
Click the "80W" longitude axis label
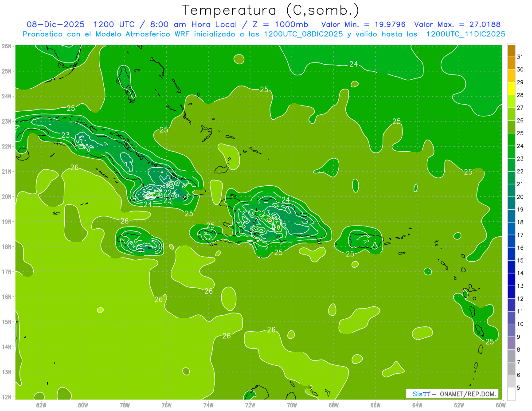pyautogui.click(x=82, y=405)
